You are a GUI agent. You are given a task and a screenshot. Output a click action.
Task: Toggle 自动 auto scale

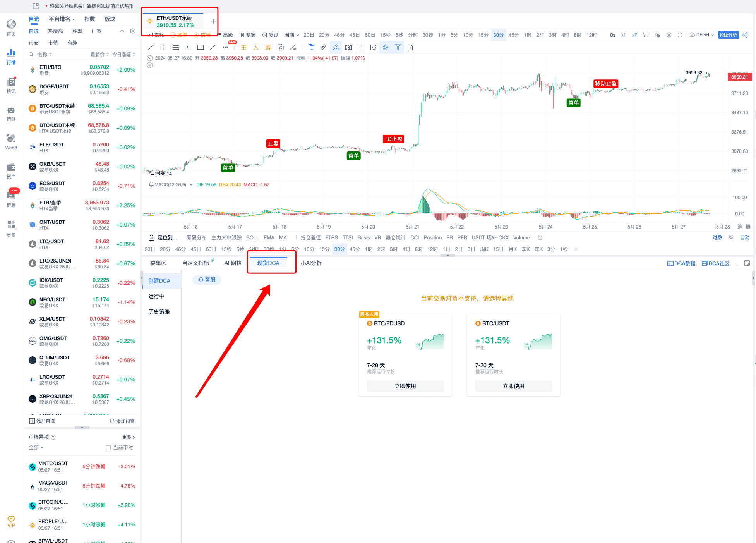point(745,237)
